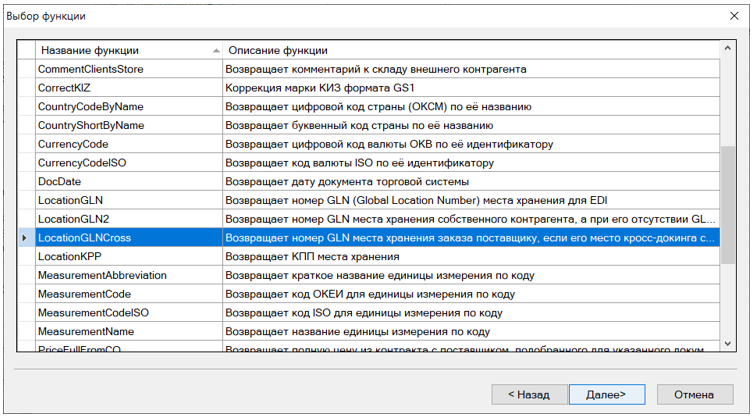Select the MeasurementAbbreviation row
Screen dimensions: 754x419
pyautogui.click(x=102, y=276)
